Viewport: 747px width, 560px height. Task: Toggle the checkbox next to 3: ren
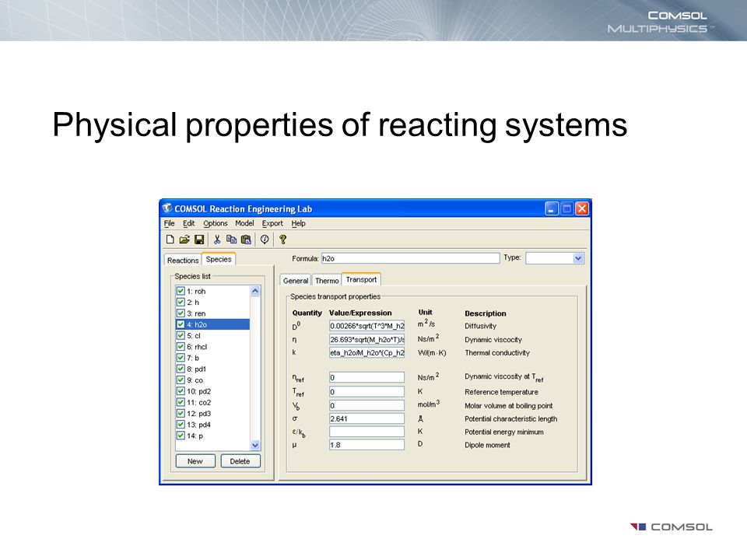coord(181,313)
